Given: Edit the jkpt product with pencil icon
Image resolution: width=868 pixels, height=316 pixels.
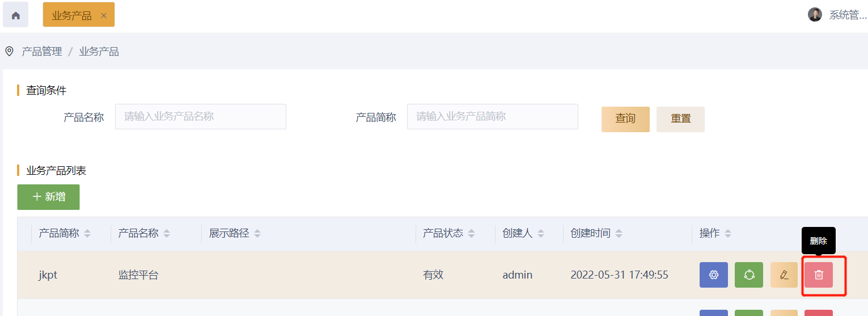Looking at the screenshot, I should (x=784, y=275).
